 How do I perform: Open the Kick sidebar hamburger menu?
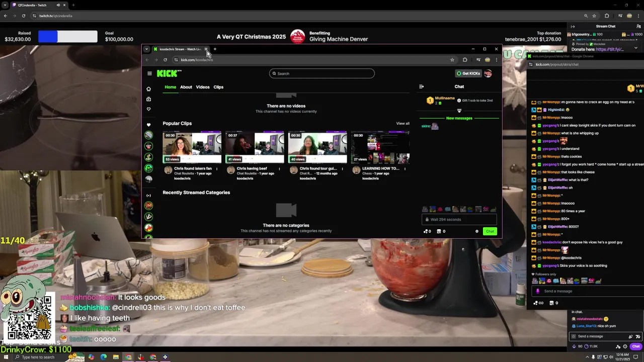coord(149,73)
